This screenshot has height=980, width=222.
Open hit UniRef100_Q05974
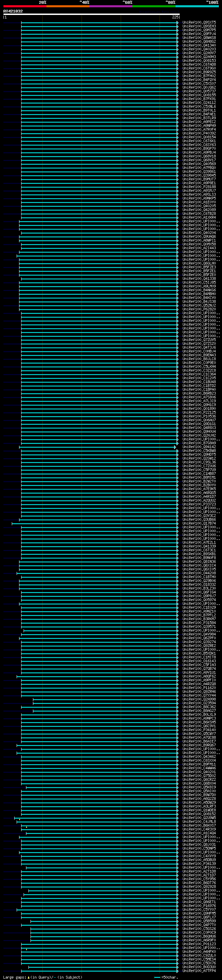[x=199, y=600]
